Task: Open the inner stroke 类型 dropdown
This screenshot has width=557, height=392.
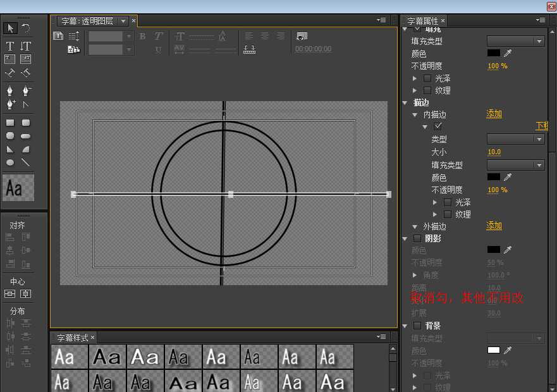Action: 515,139
